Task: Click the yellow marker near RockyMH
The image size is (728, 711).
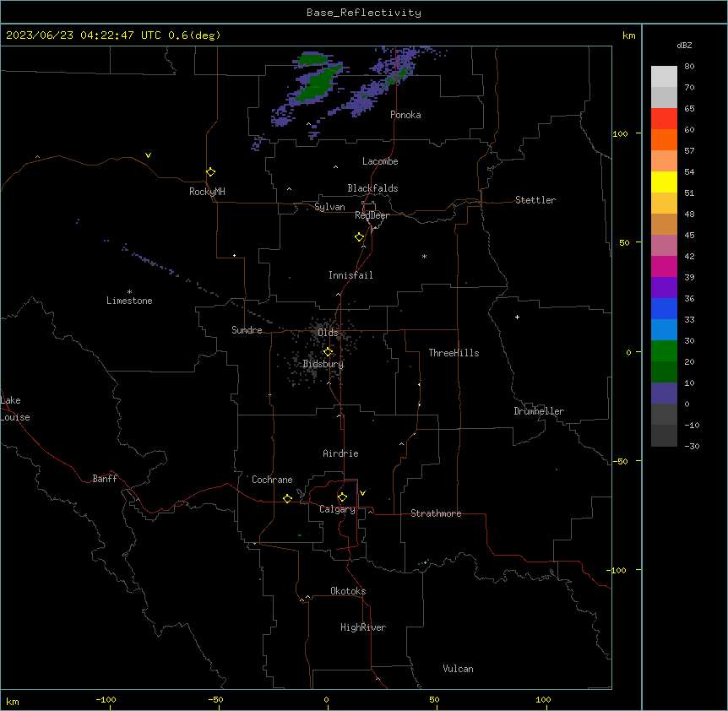Action: tap(211, 172)
